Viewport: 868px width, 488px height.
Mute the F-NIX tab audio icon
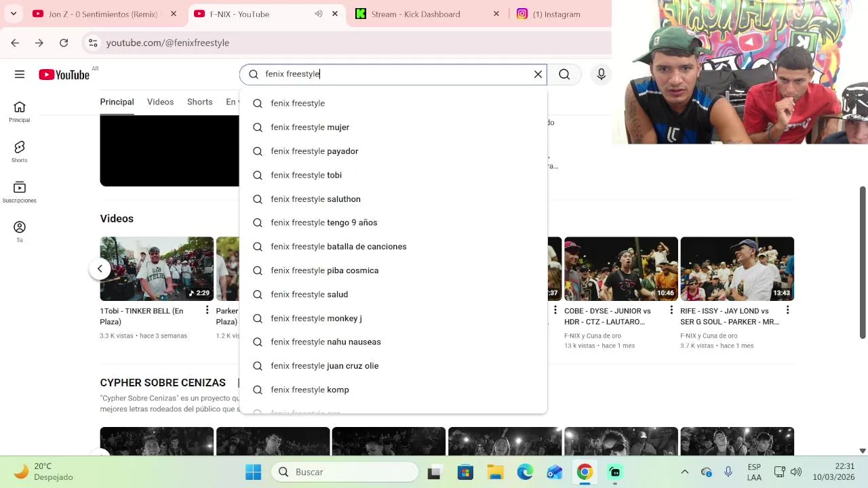pos(318,14)
